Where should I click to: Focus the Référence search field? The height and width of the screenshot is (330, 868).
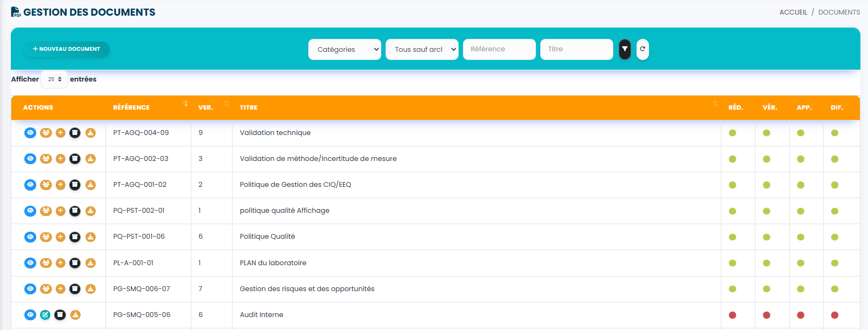[499, 49]
